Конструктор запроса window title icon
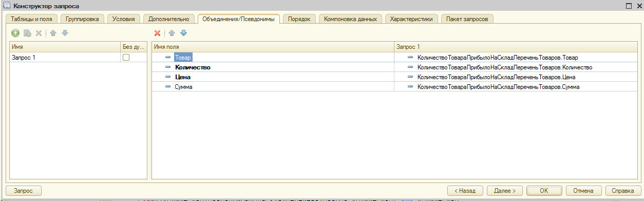 tap(7, 6)
